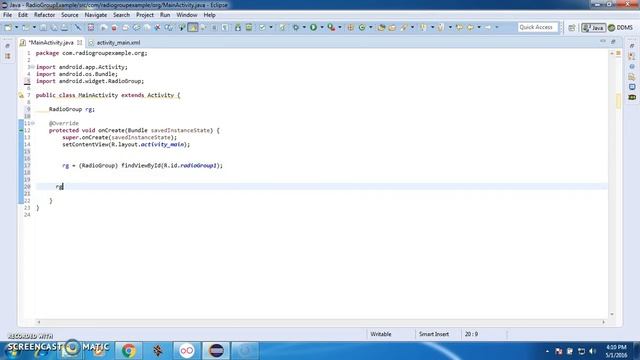Open the Refactor menu
This screenshot has width=640, height=360.
click(x=44, y=15)
